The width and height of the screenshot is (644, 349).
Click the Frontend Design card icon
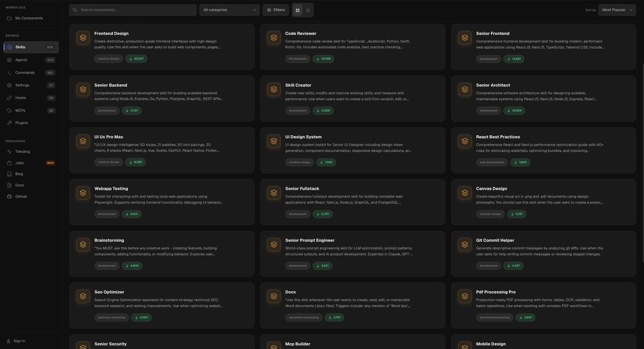point(83,38)
